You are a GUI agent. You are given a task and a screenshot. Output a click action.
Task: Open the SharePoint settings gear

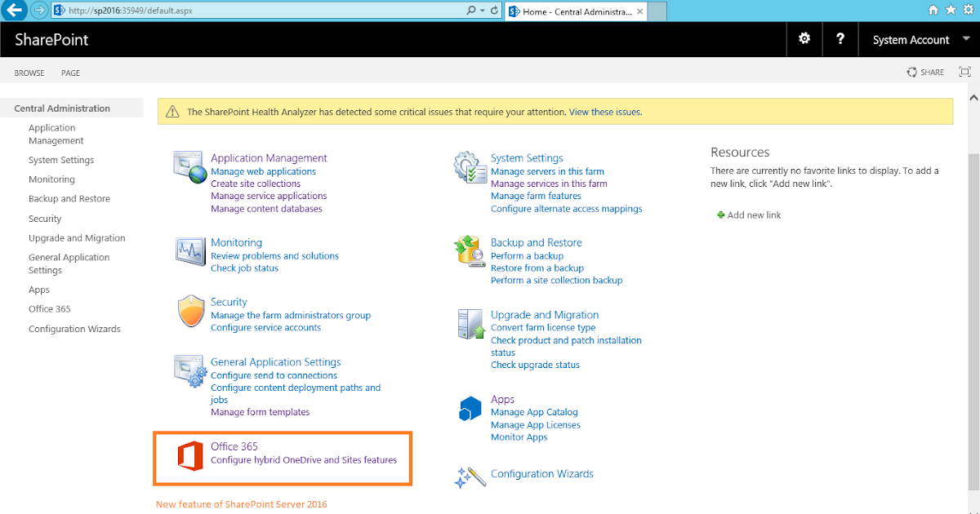tap(804, 38)
